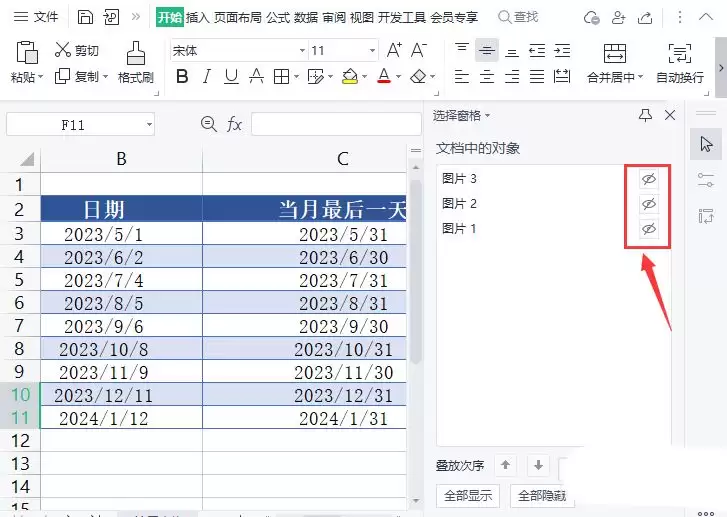The width and height of the screenshot is (727, 517).
Task: Pin the selection pane with pushpin icon
Action: point(645,115)
